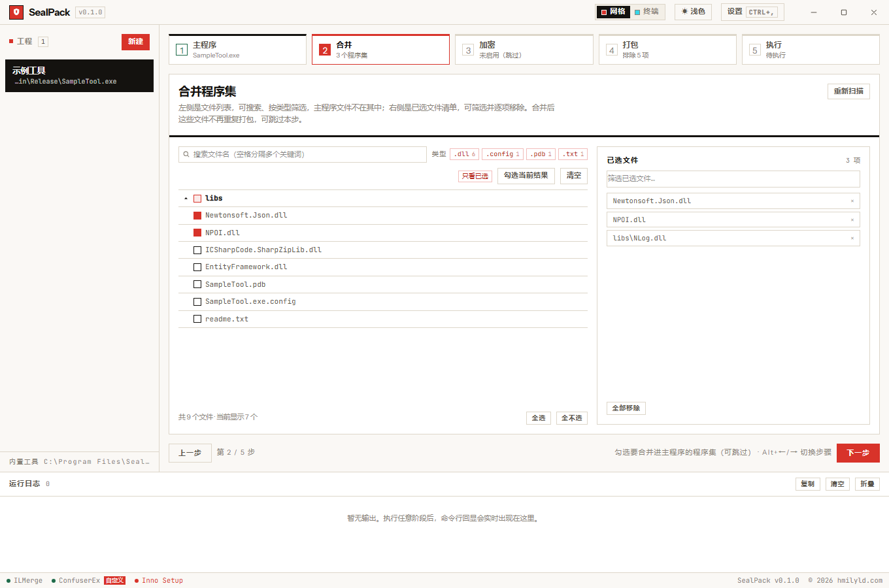
Task: Go to step 3 加密 tab
Action: pos(524,50)
